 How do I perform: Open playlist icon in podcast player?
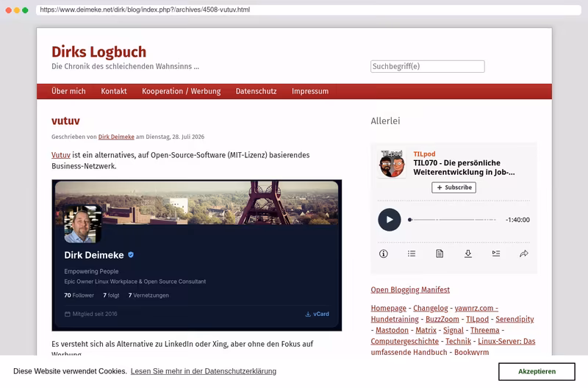coord(496,254)
